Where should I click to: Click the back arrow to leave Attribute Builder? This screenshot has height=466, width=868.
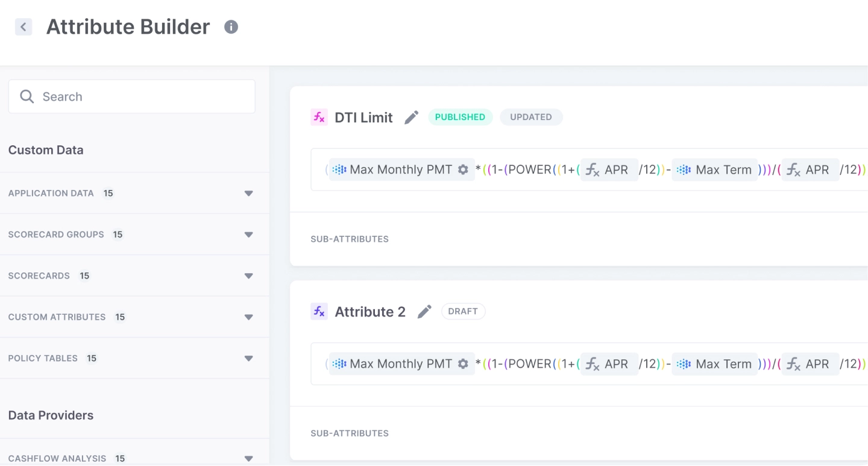pyautogui.click(x=23, y=27)
